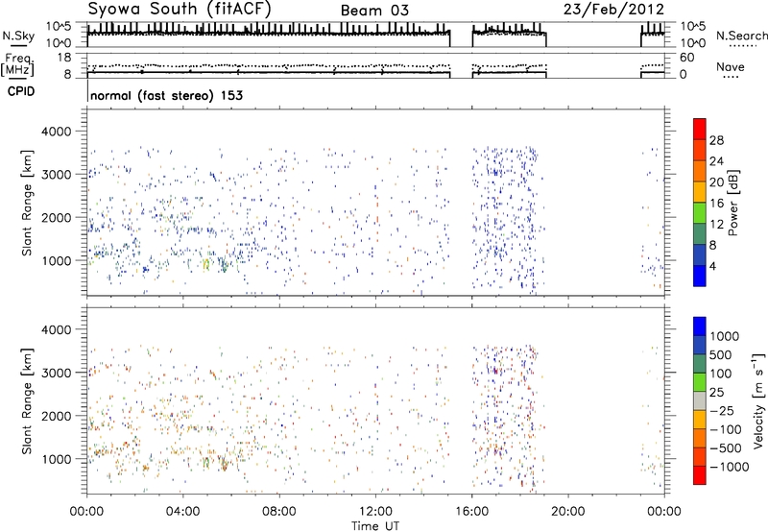
Task: Click the 'Time UT' axis label
Action: (375, 526)
